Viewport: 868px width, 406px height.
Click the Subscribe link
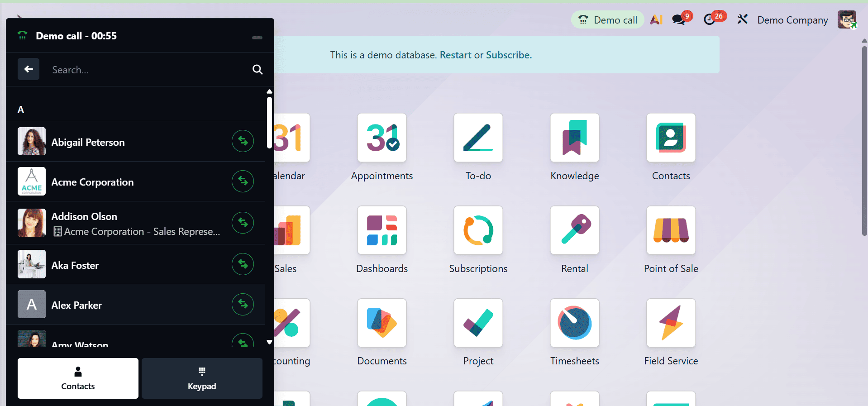coord(508,55)
